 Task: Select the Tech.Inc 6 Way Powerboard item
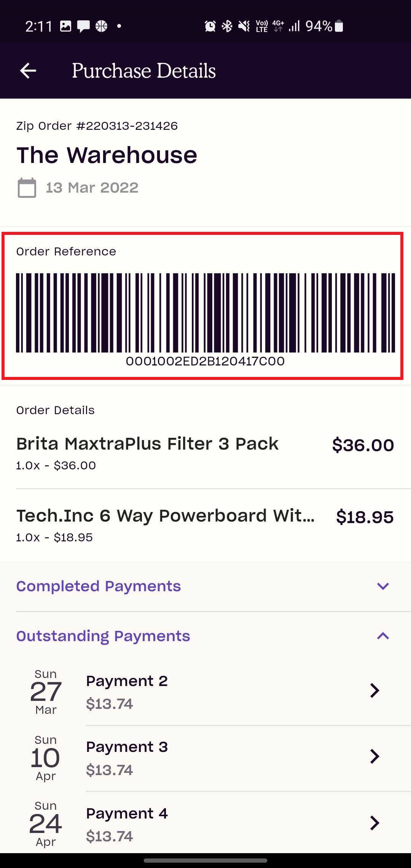click(205, 525)
